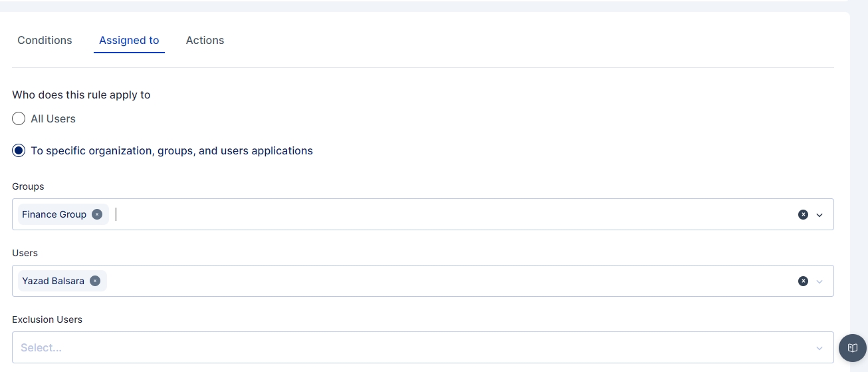Open the Exclusion Users dropdown arrow

point(819,348)
